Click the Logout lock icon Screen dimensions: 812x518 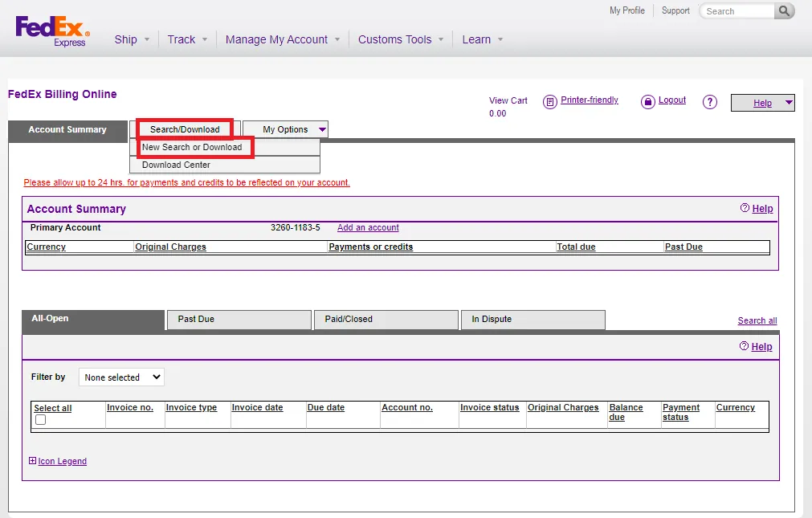click(648, 101)
